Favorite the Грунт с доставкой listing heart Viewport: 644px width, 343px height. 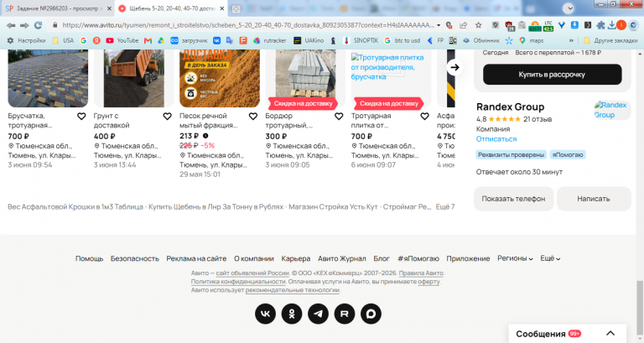167,117
